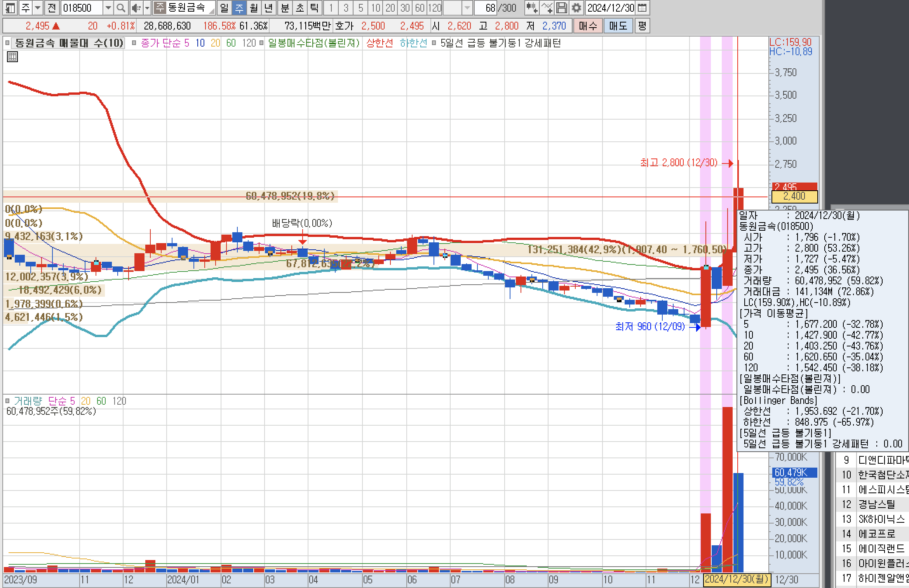
Task: Click the add line indicator icon
Action: click(x=547, y=8)
